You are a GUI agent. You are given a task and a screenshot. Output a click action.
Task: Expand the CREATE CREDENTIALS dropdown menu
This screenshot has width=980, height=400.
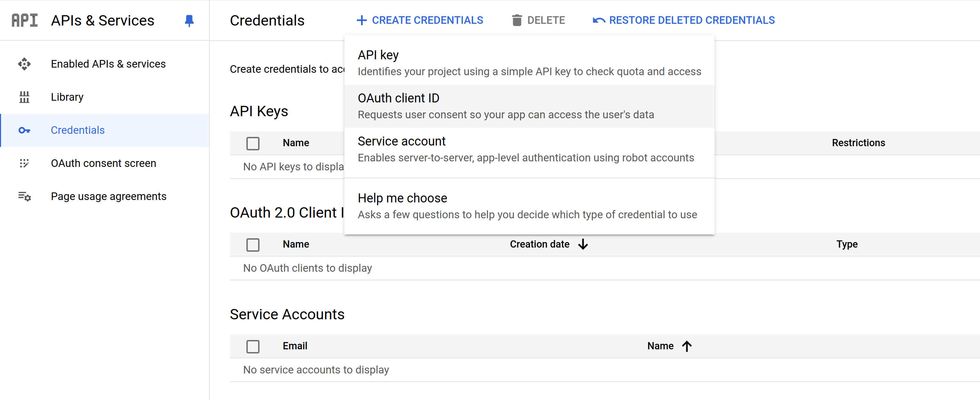[x=419, y=21]
